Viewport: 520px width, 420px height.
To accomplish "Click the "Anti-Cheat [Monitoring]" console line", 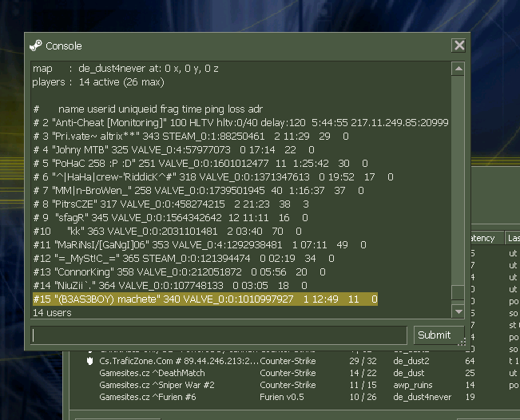I will click(x=240, y=123).
